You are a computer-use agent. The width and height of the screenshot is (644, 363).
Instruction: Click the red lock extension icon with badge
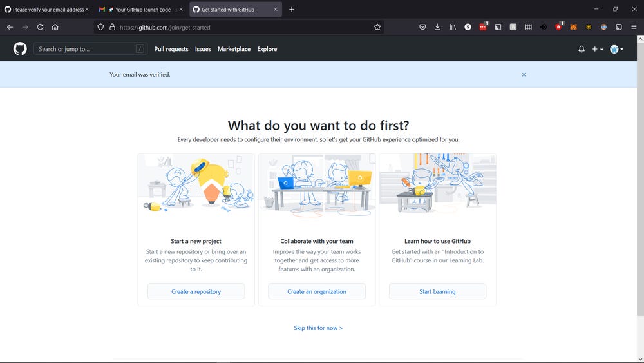pos(558,26)
